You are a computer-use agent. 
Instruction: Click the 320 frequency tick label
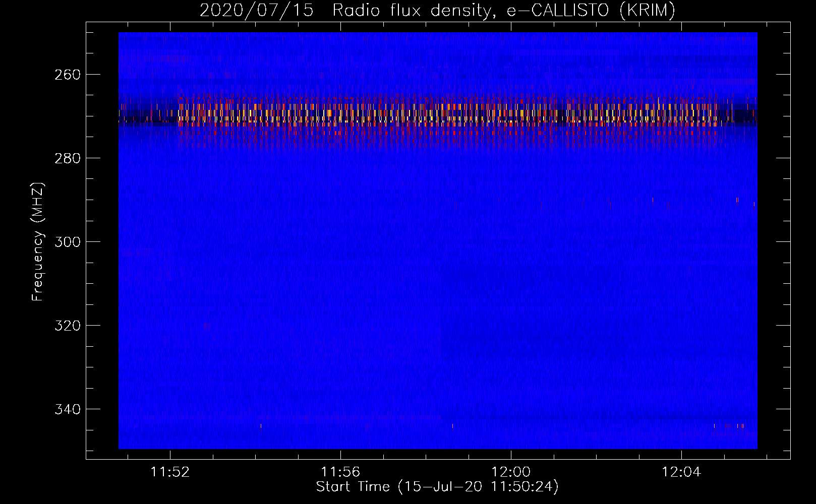(67, 326)
